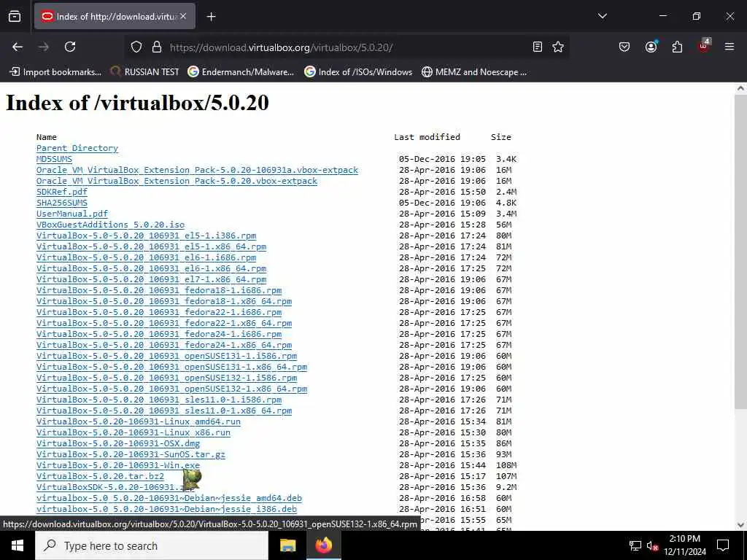Image resolution: width=747 pixels, height=560 pixels.
Task: Open uBlock Origin extension icon
Action: [x=704, y=46]
